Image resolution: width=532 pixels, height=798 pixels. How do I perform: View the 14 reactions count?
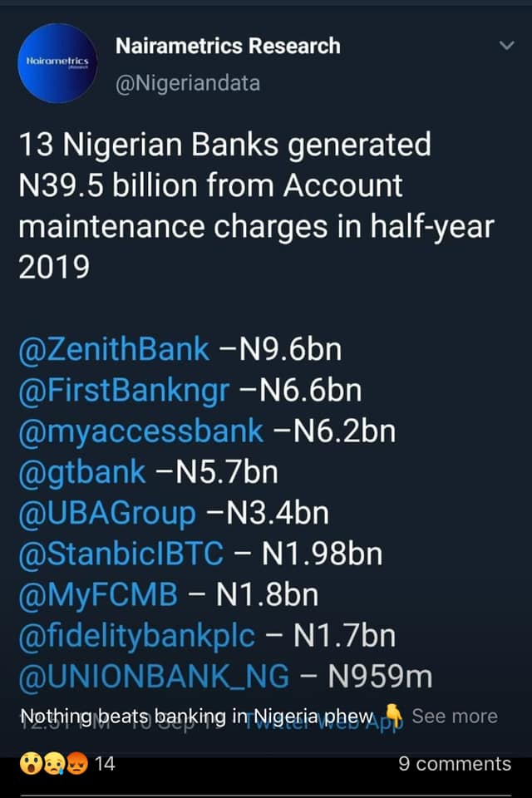click(x=106, y=763)
